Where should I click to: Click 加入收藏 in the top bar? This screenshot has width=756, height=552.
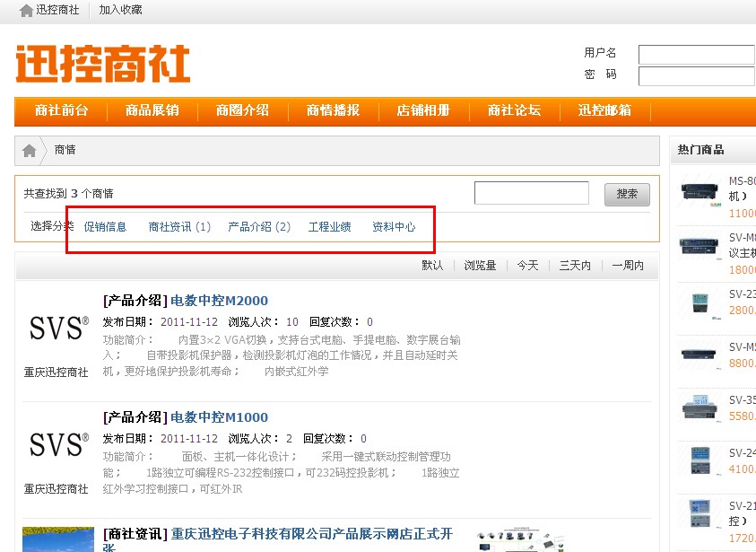coord(120,10)
